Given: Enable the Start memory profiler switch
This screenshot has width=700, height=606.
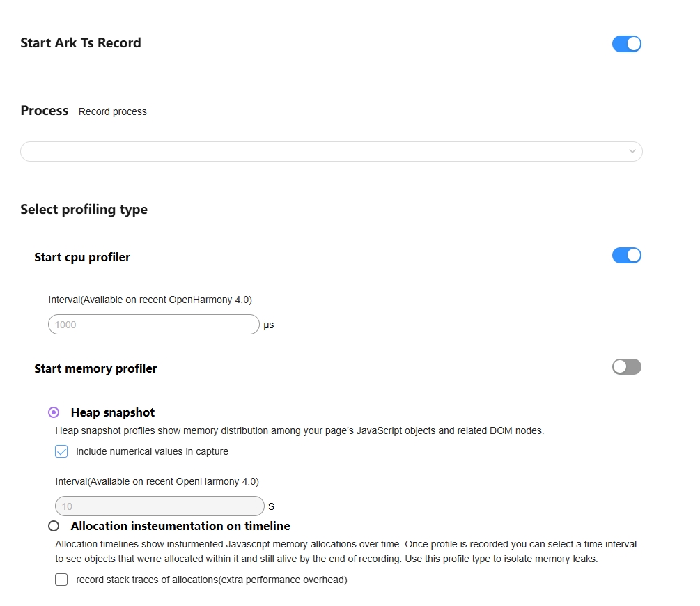Looking at the screenshot, I should 626,366.
